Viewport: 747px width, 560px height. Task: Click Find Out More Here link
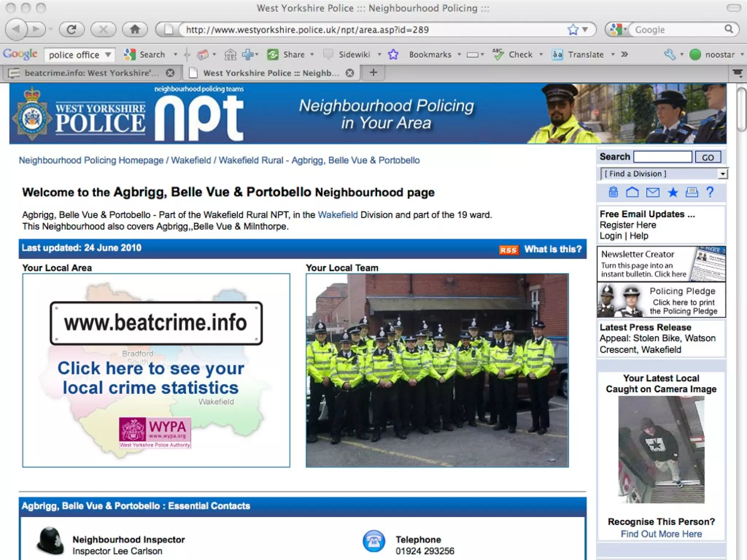click(x=661, y=534)
